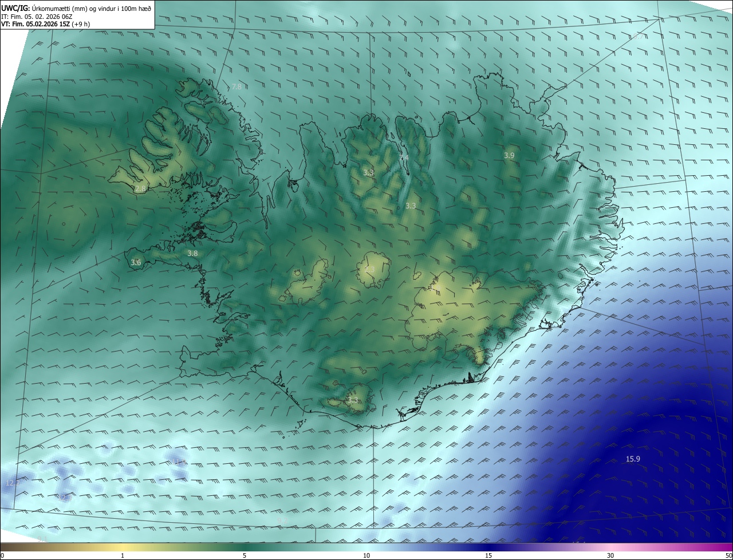
Task: Click the 3.6 value label on the map
Action: 136,263
